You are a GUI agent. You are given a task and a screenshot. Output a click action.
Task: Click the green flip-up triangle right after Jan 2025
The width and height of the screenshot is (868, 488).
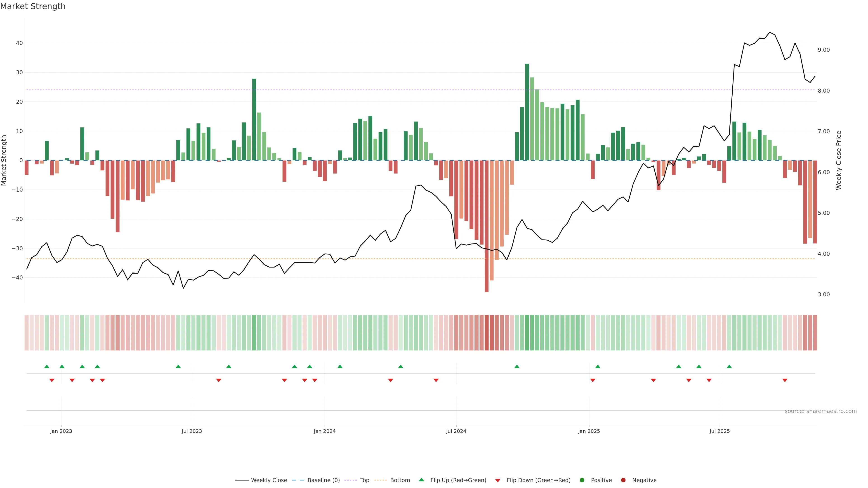(598, 366)
